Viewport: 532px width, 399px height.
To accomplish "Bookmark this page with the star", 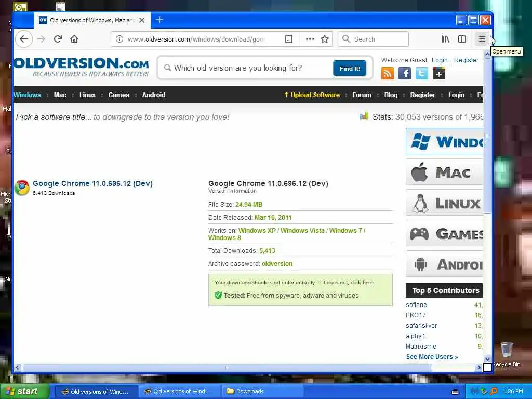I will pyautogui.click(x=325, y=39).
